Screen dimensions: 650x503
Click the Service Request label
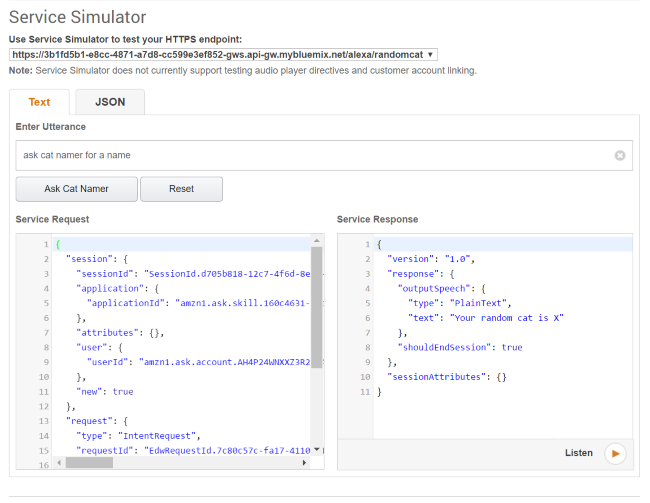click(52, 219)
